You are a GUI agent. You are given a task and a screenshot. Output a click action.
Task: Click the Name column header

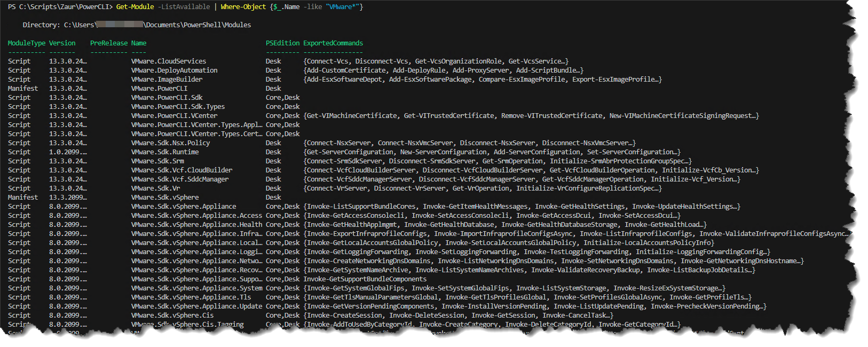tap(139, 43)
